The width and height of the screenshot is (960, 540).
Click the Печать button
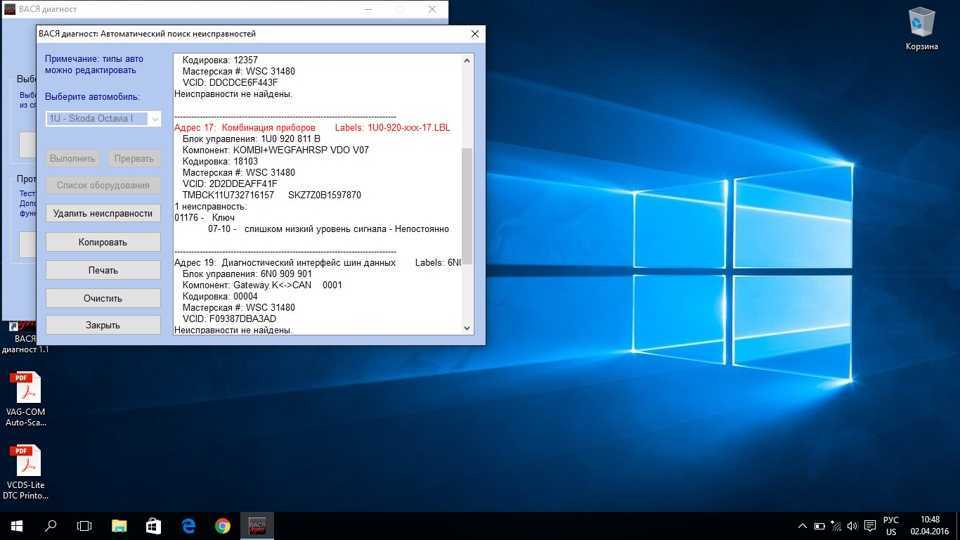tap(103, 270)
